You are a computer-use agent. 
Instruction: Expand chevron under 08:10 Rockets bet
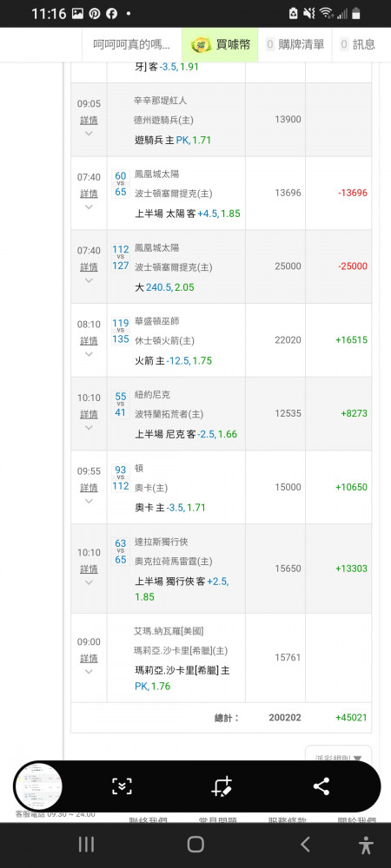pos(89,354)
